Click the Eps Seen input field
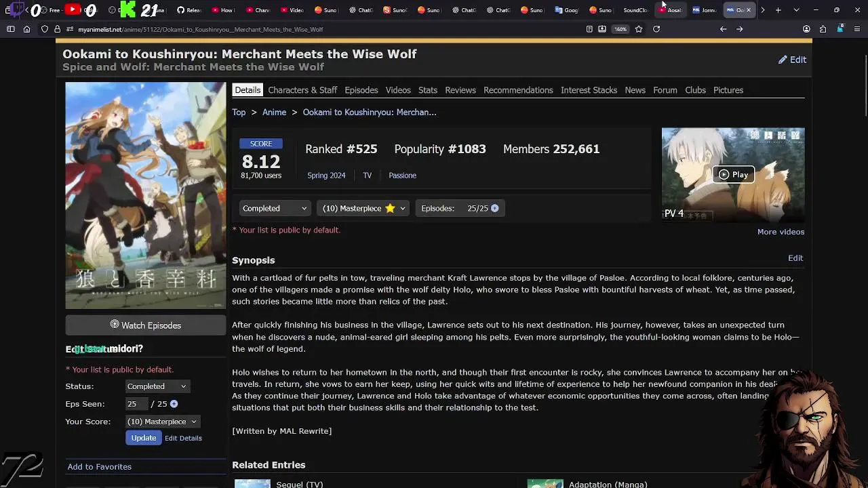Screen dimensions: 868x488 [x=136, y=404]
